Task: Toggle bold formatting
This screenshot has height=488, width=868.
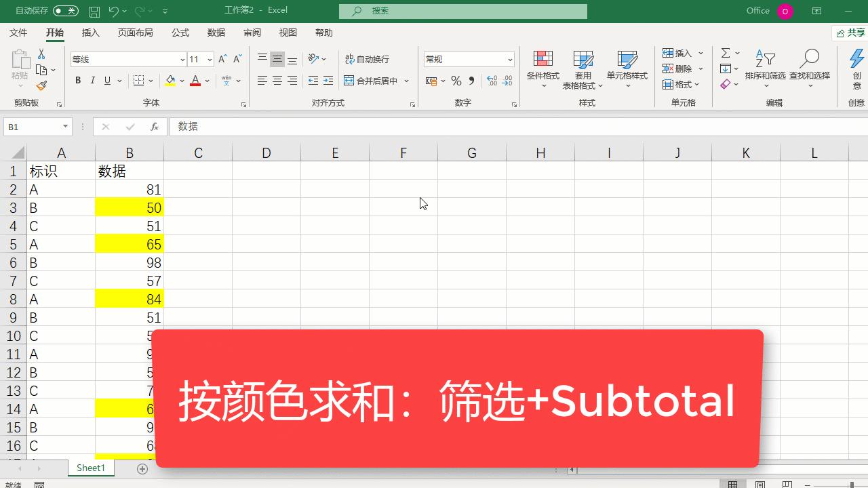Action: (78, 81)
